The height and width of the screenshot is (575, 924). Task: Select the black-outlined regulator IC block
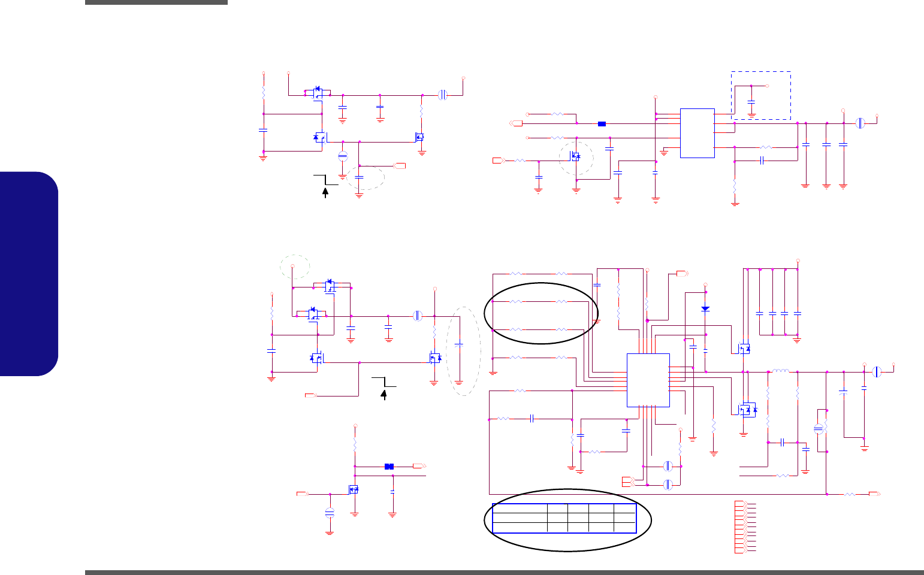pos(697,133)
